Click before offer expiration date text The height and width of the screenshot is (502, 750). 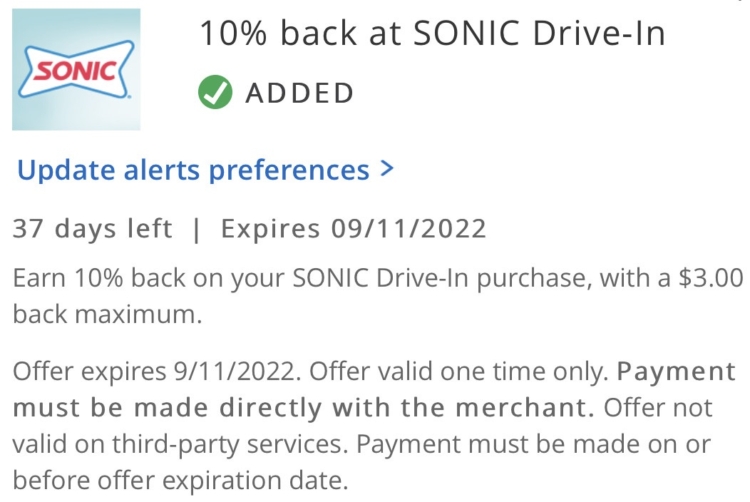pyautogui.click(x=180, y=480)
